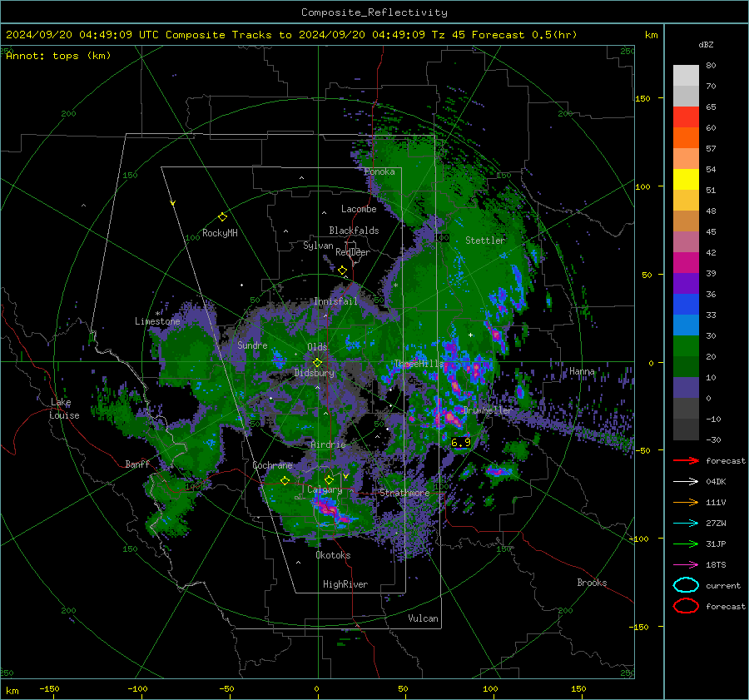Click the blue swatch between 36 and 33
This screenshot has width=749, height=700.
coord(686,305)
